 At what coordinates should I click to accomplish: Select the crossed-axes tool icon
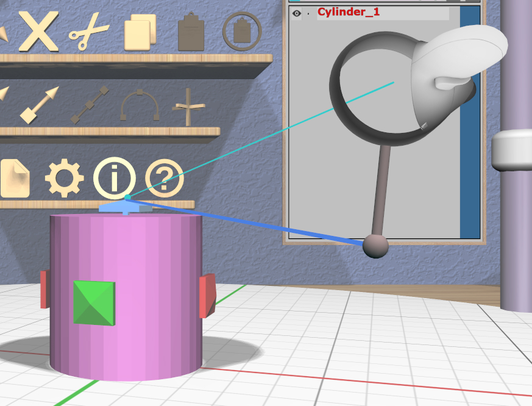[188, 106]
